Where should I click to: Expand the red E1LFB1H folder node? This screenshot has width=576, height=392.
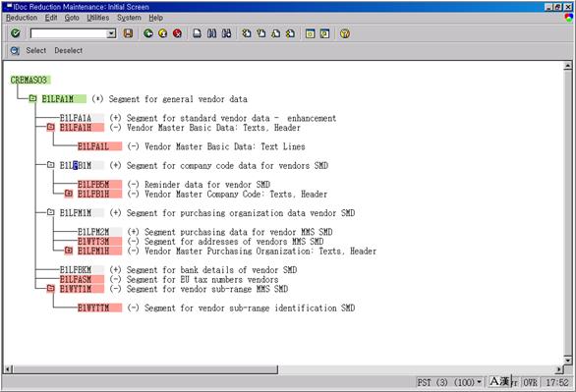[x=69, y=194]
